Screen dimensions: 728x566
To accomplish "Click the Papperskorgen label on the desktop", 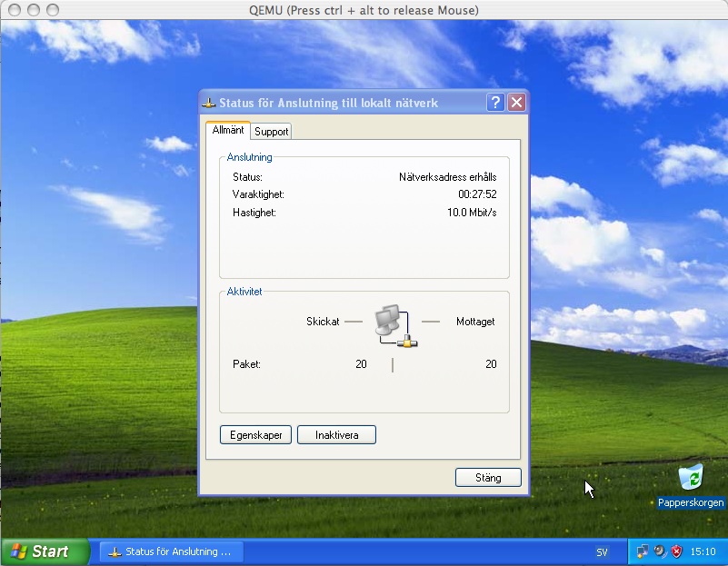I will point(691,502).
